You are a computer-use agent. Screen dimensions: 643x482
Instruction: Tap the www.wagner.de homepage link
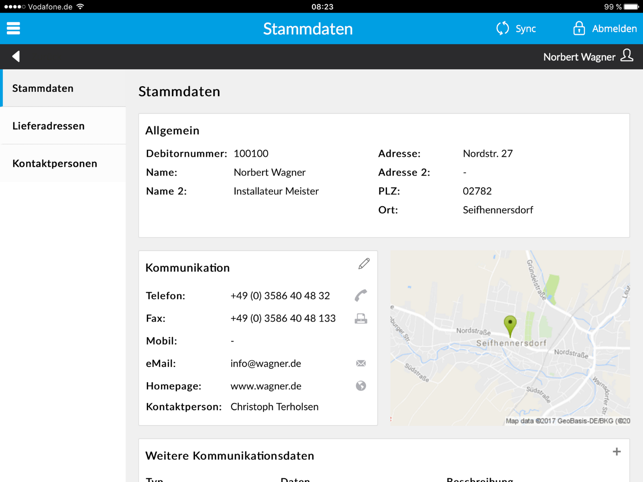(266, 386)
